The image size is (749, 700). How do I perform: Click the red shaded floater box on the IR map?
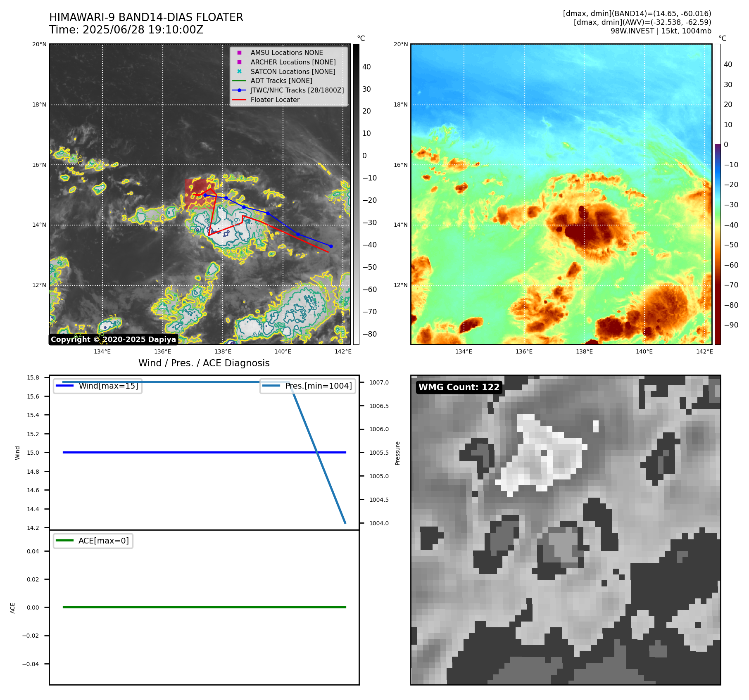coord(200,193)
